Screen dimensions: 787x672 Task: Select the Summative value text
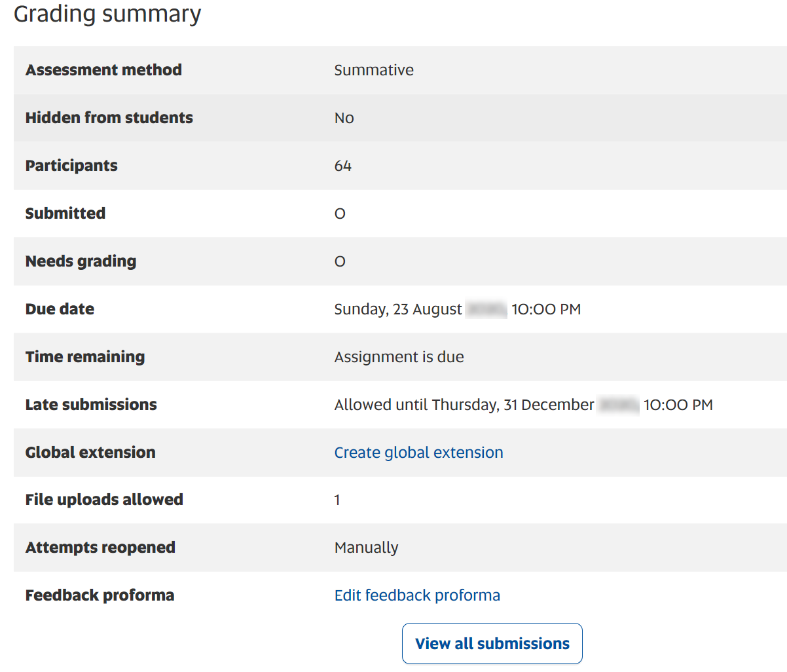[374, 69]
